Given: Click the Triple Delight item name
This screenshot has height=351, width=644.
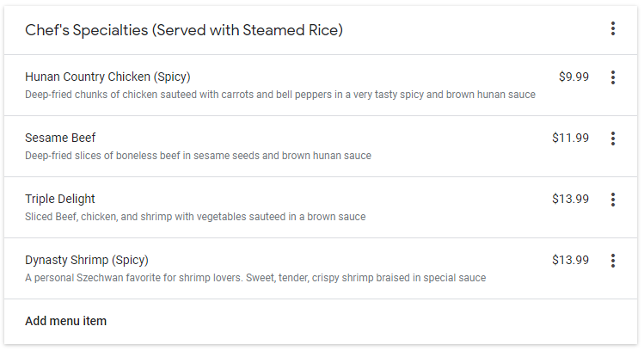Looking at the screenshot, I should tap(60, 199).
